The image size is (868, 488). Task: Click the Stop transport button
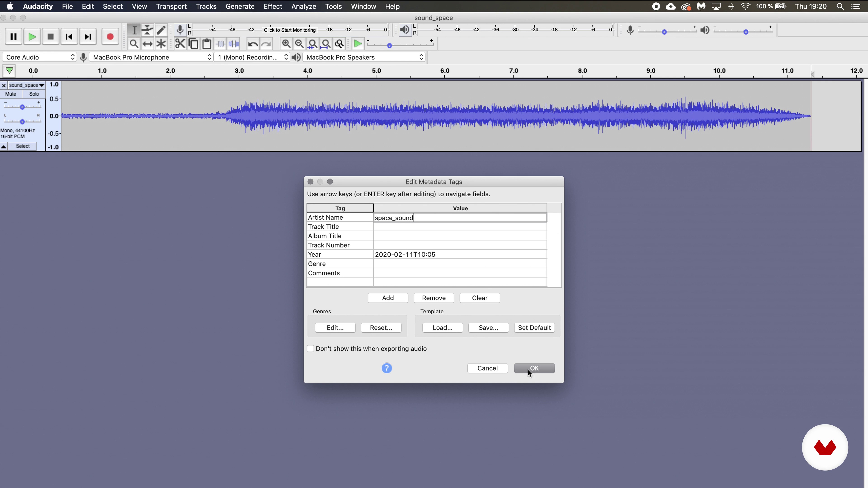(x=51, y=37)
